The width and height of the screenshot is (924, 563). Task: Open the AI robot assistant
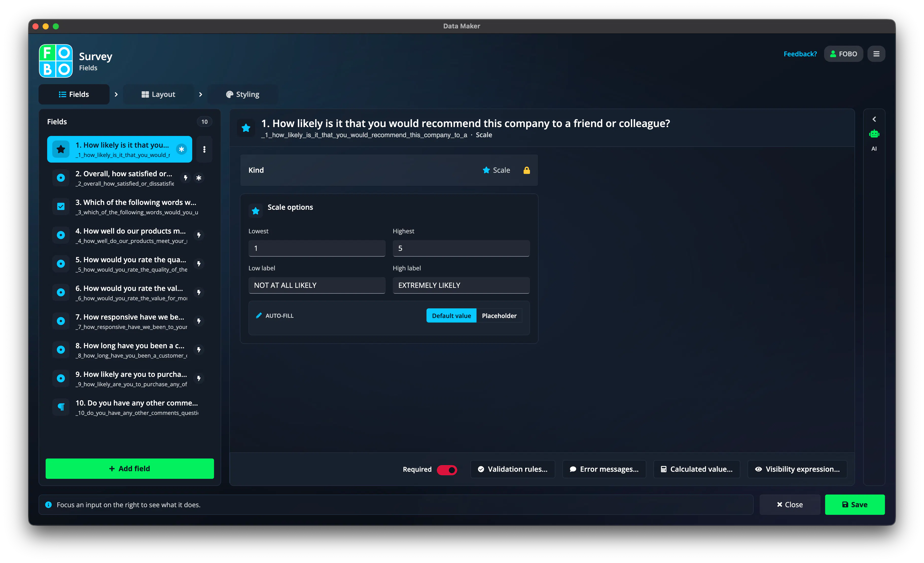click(x=874, y=134)
